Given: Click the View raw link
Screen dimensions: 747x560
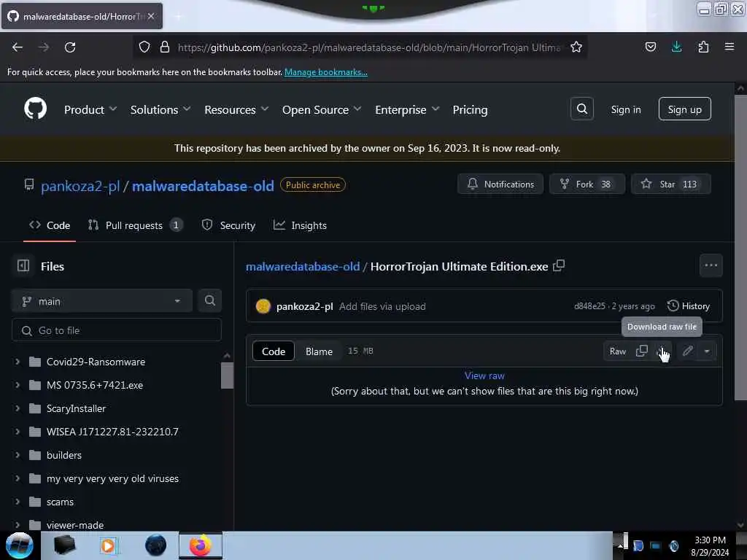Looking at the screenshot, I should [x=484, y=376].
